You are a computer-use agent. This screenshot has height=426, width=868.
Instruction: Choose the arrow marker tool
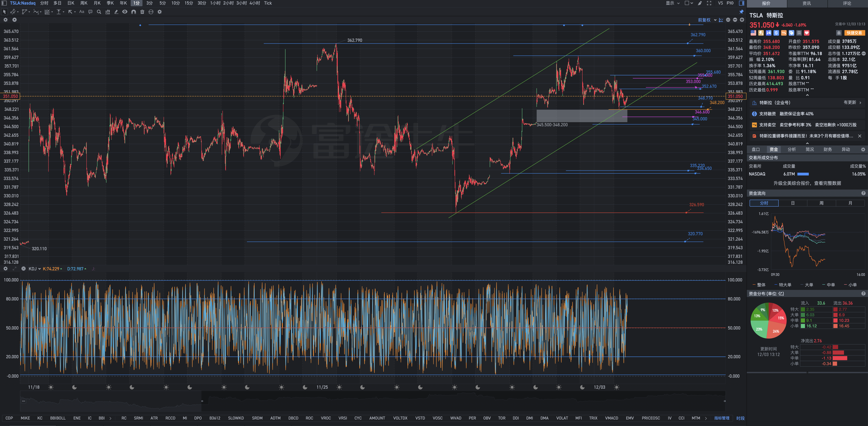(70, 12)
